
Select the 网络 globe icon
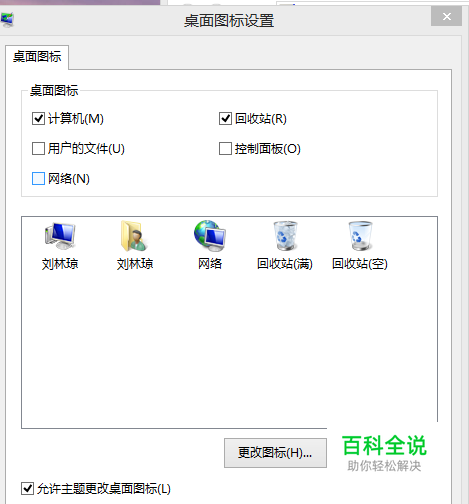pos(210,236)
